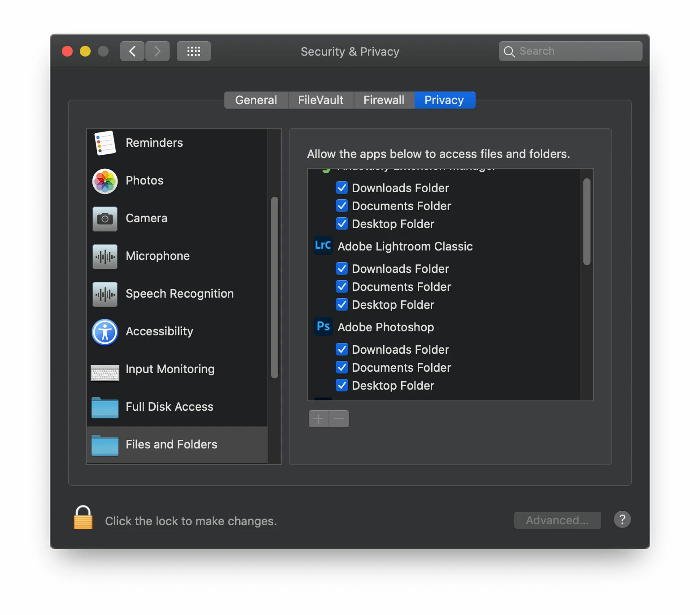700x615 pixels.
Task: Click the magnifying glass search icon
Action: [x=509, y=52]
